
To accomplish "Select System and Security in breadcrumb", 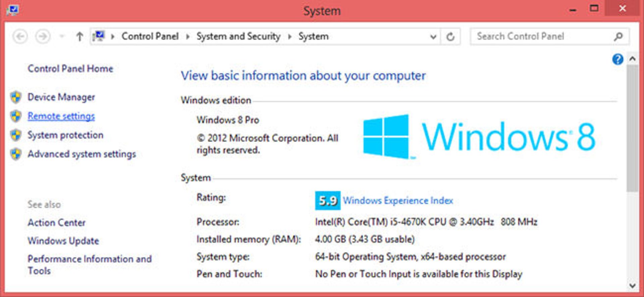I will pyautogui.click(x=238, y=36).
